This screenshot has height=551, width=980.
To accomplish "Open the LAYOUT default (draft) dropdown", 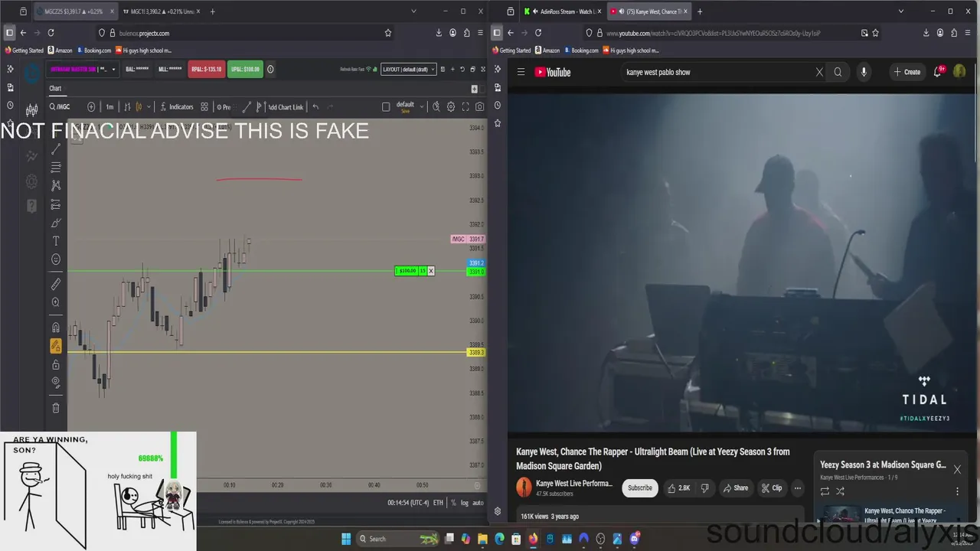I will (x=409, y=69).
